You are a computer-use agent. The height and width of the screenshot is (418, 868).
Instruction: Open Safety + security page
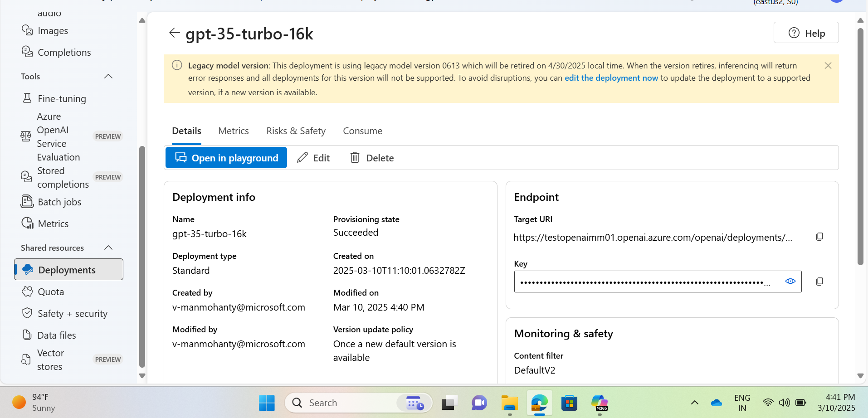pyautogui.click(x=64, y=314)
